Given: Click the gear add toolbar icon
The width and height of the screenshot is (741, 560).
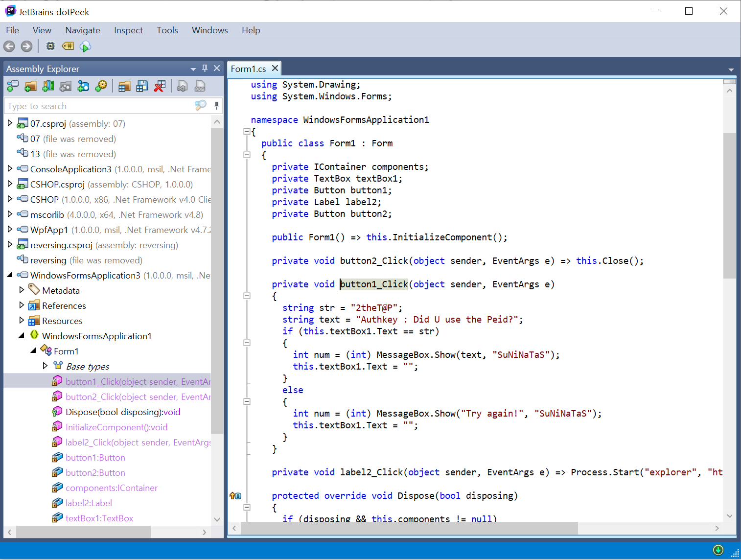Looking at the screenshot, I should tap(101, 87).
